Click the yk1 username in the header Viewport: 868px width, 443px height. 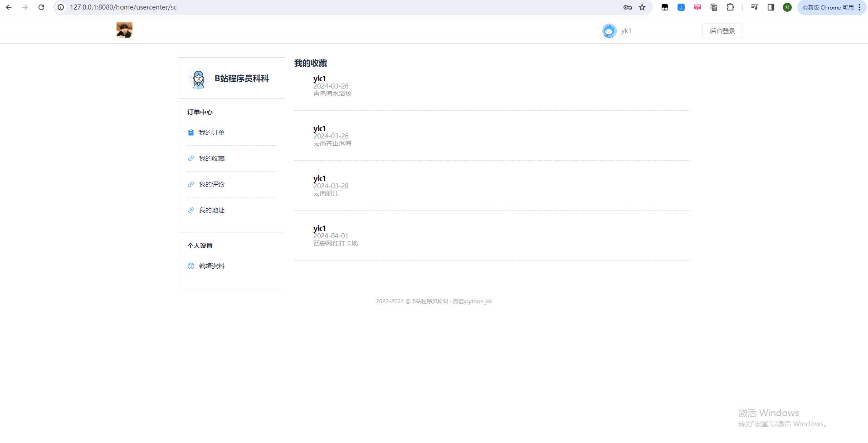626,31
